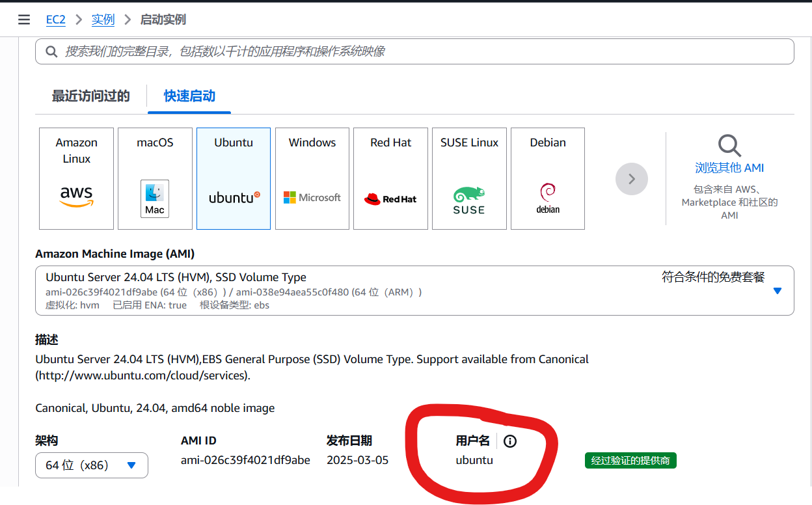
Task: Click the release date 2025-03-05
Action: click(x=357, y=460)
